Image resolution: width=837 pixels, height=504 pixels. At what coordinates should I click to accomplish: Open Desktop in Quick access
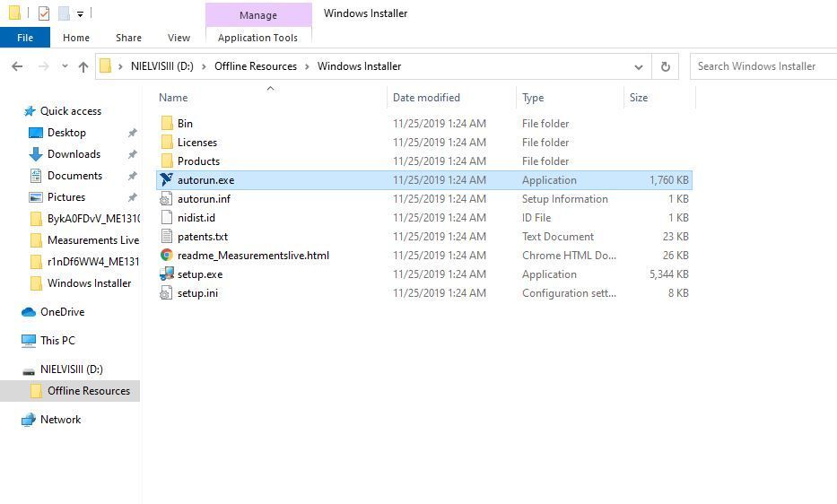point(66,133)
